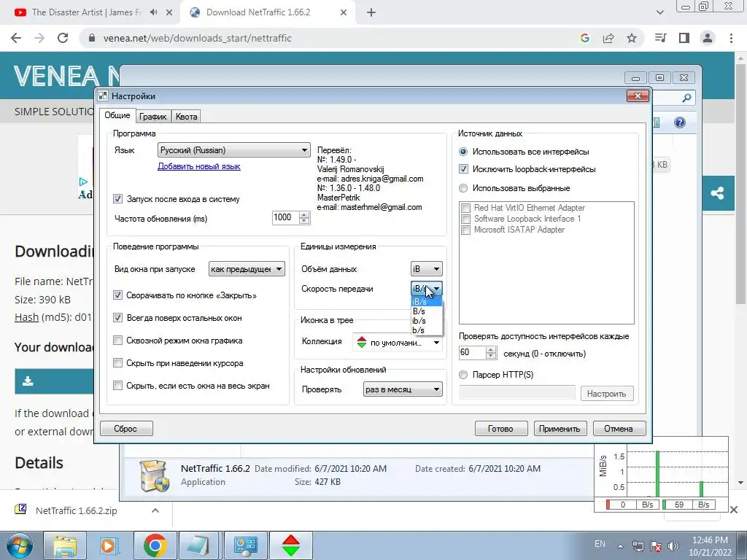Viewport: 747px width, 560px height.
Task: Click interface check interval field with 60
Action: point(472,352)
